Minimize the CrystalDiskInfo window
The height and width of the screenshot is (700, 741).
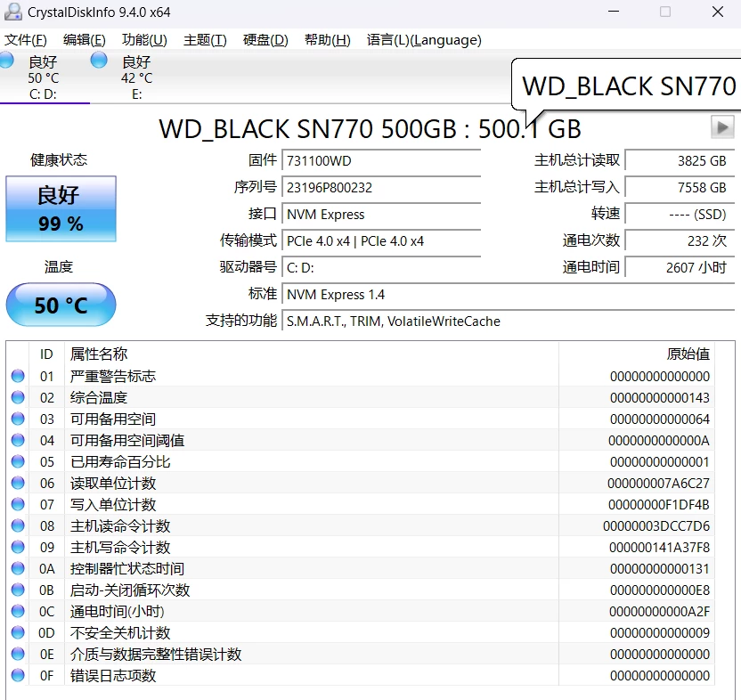tap(614, 12)
